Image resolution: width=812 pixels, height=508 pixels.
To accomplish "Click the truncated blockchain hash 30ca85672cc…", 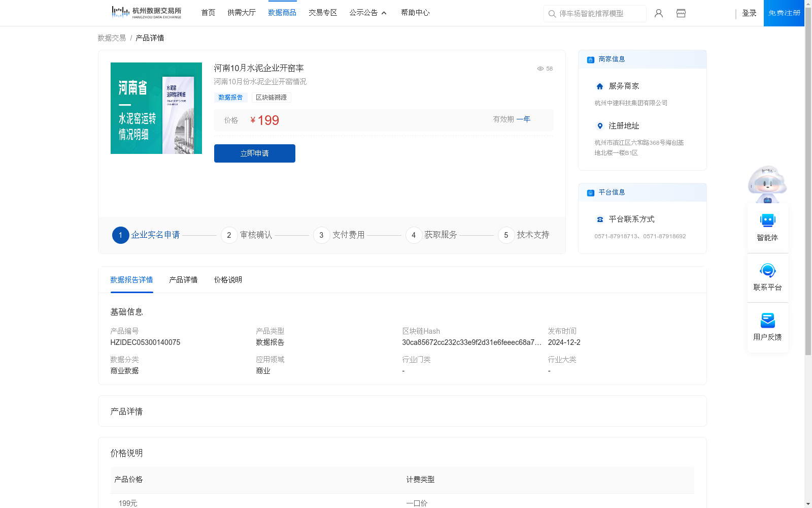I will point(471,342).
